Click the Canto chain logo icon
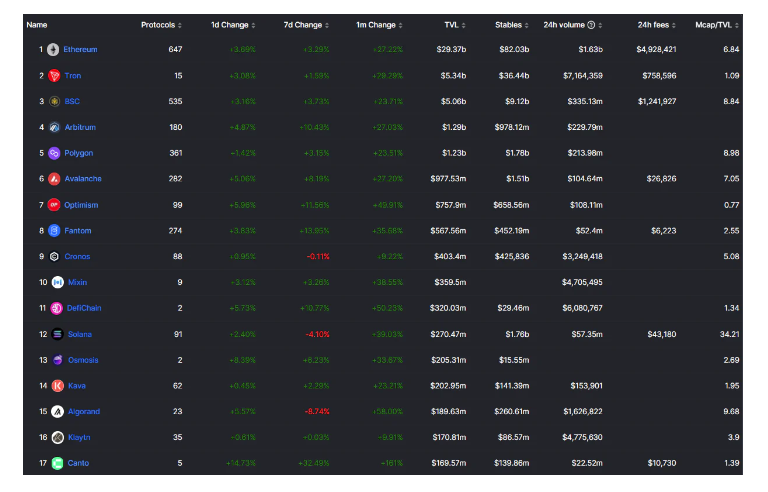 (x=58, y=463)
